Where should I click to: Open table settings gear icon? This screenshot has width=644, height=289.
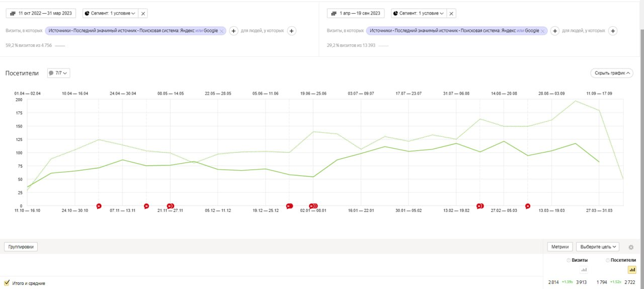click(x=631, y=247)
